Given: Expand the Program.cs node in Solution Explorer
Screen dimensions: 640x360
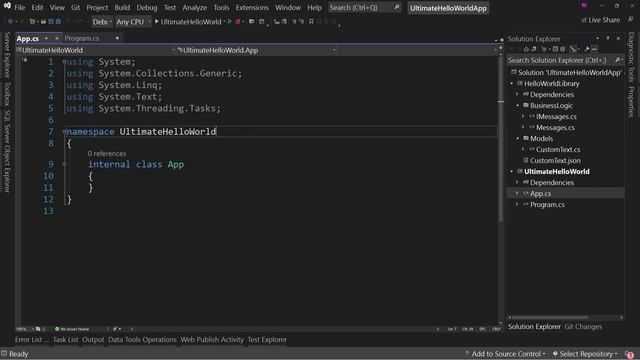Looking at the screenshot, I should [x=518, y=204].
